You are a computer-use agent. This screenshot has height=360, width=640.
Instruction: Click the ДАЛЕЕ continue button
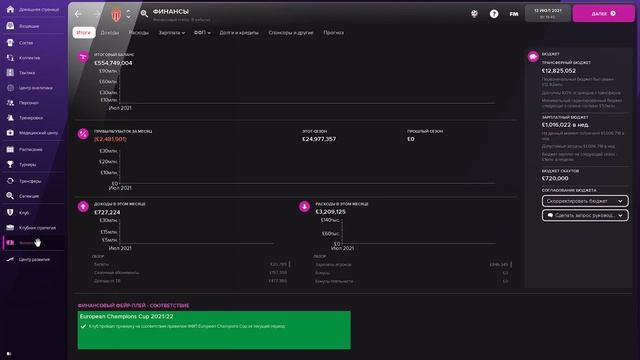pyautogui.click(x=604, y=13)
